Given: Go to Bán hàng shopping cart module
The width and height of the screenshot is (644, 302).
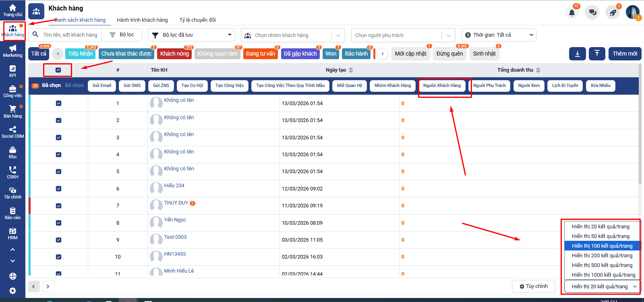Looking at the screenshot, I should point(12,112).
